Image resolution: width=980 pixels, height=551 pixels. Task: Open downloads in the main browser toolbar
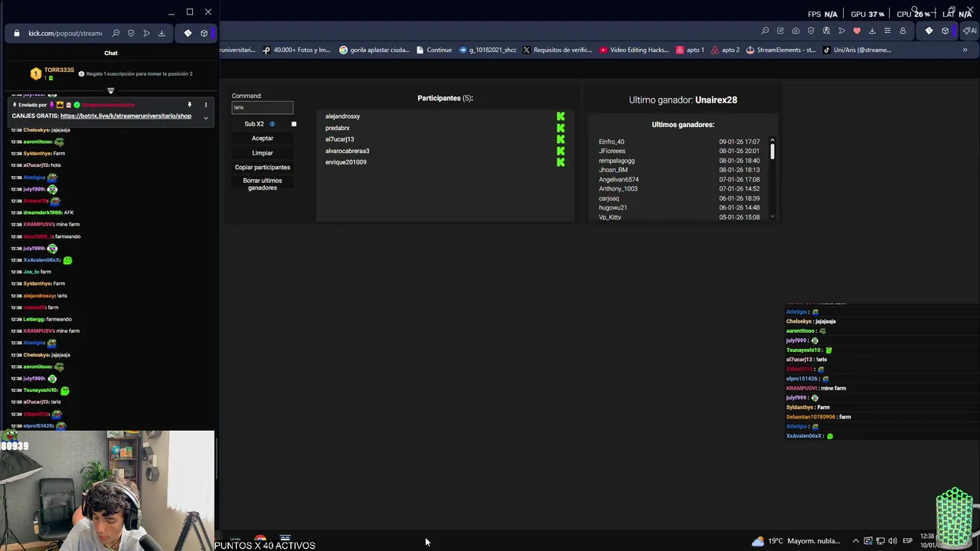pyautogui.click(x=872, y=31)
